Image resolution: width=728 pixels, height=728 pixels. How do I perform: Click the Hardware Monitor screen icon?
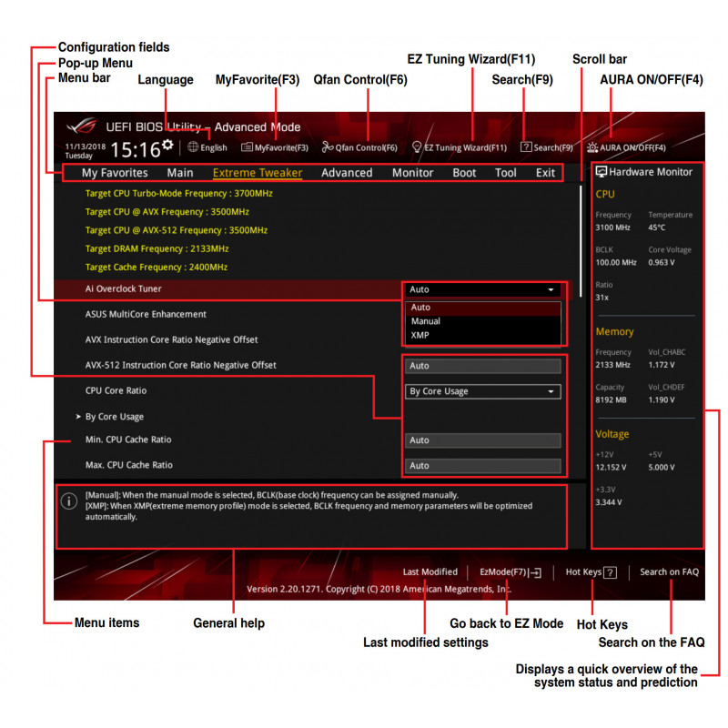602,172
